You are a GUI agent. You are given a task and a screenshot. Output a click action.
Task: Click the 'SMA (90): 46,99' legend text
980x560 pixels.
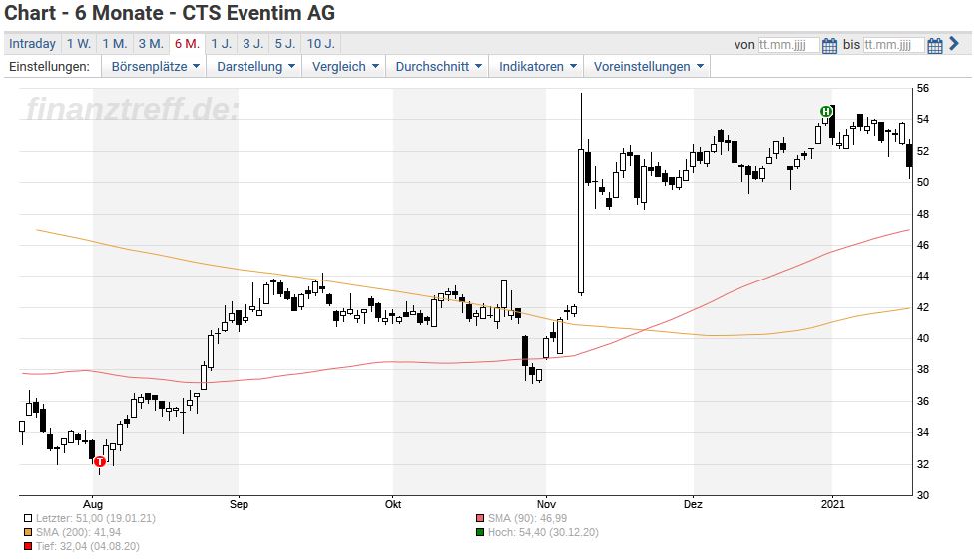[528, 518]
